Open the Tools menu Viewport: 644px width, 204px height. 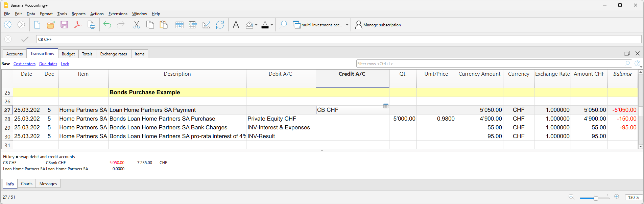tap(62, 14)
